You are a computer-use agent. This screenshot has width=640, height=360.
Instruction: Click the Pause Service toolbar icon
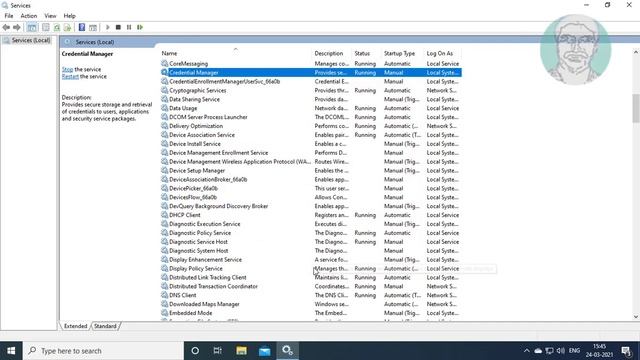[x=129, y=27]
